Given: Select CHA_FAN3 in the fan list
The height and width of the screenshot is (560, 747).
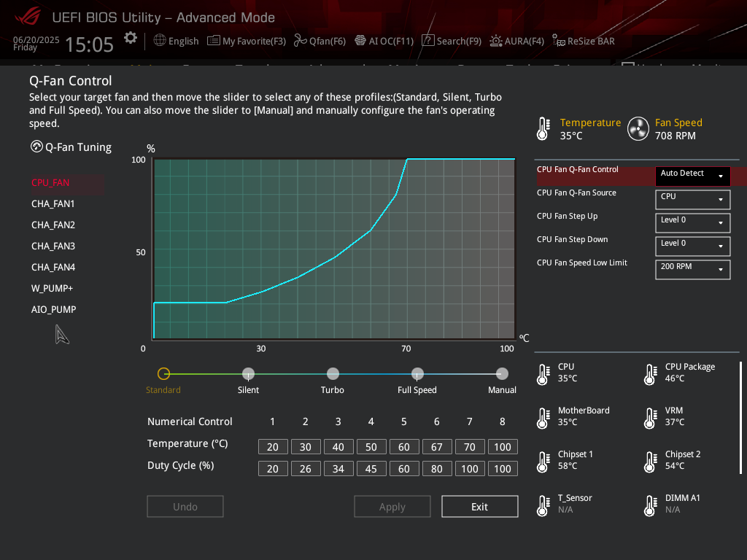Looking at the screenshot, I should point(53,246).
